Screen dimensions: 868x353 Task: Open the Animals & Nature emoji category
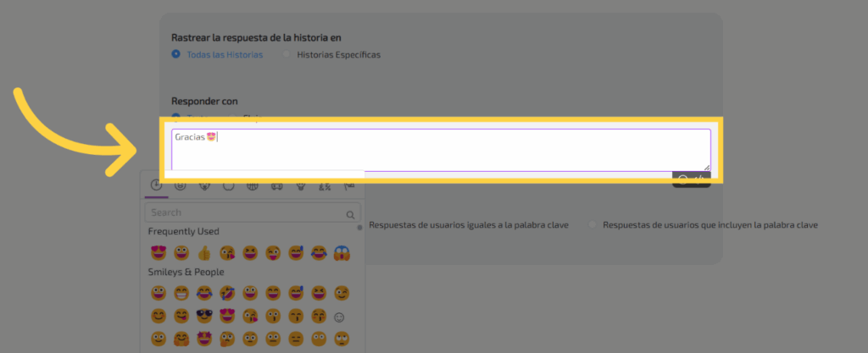(204, 185)
